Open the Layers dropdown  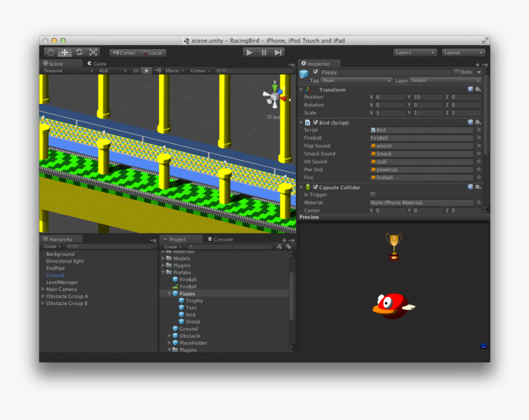415,52
